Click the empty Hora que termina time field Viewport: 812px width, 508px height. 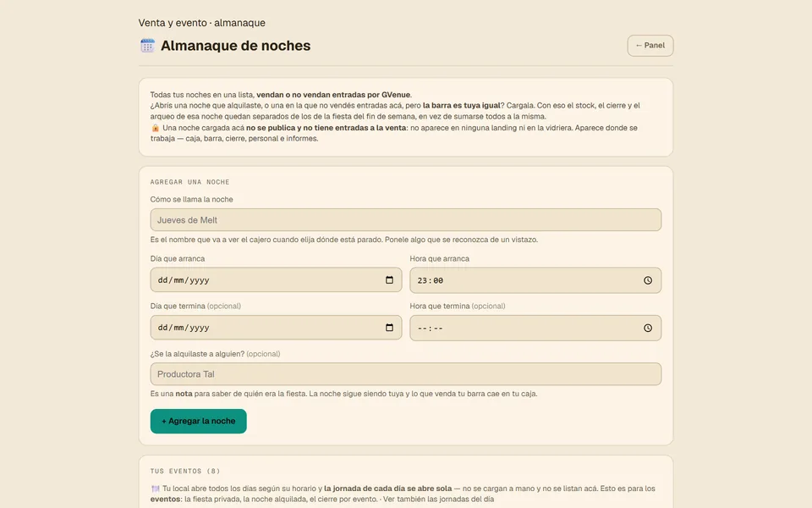[x=535, y=329]
